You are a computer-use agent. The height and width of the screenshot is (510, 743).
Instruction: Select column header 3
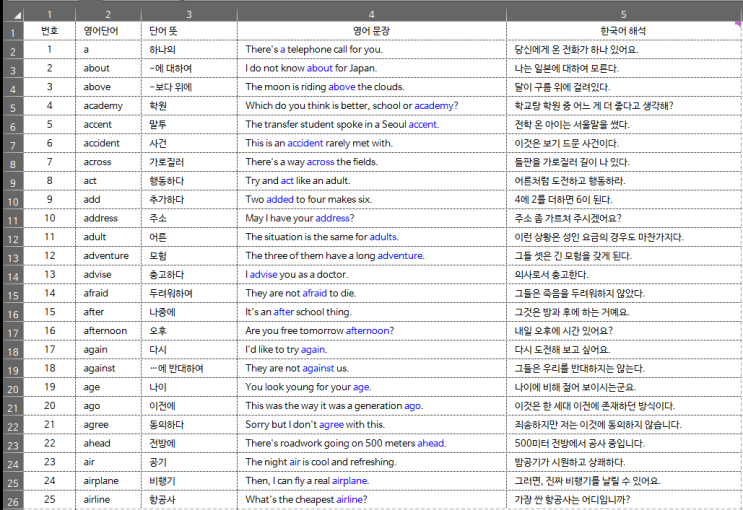[x=189, y=15]
